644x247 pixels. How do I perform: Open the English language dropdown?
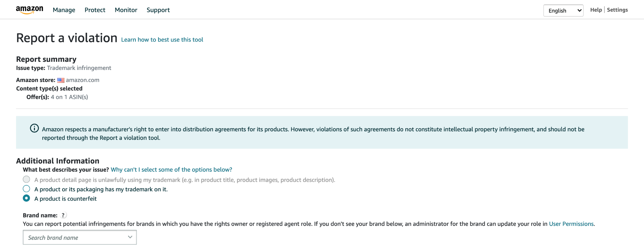point(563,10)
